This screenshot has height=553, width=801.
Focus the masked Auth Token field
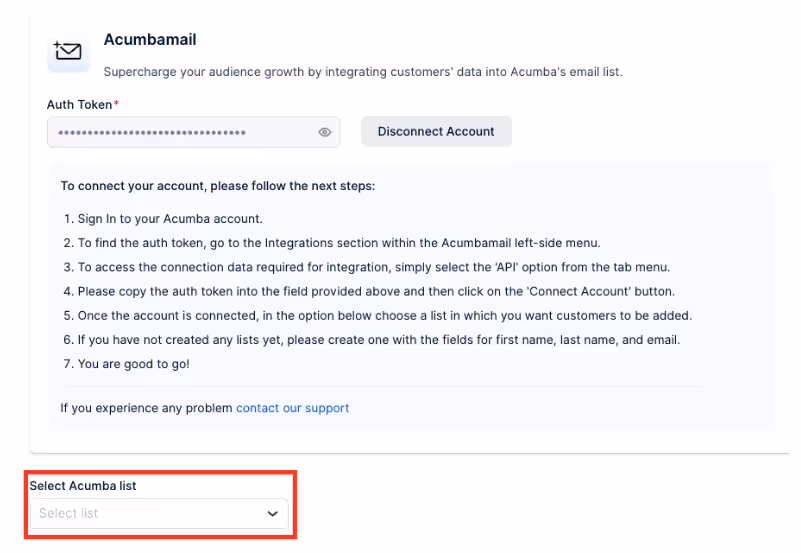[180, 132]
